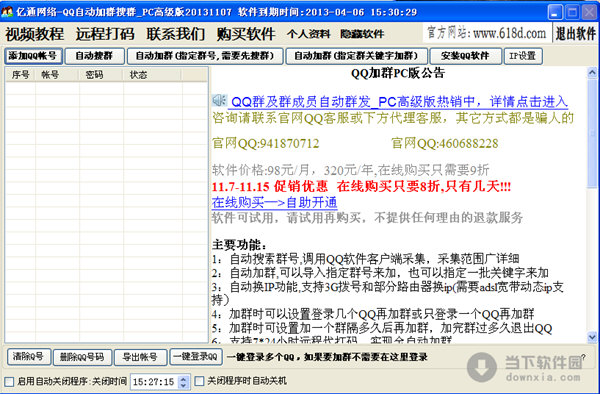Decrease close time with the down stepper arrow
Viewport: 600px width, 394px height.
click(x=184, y=385)
